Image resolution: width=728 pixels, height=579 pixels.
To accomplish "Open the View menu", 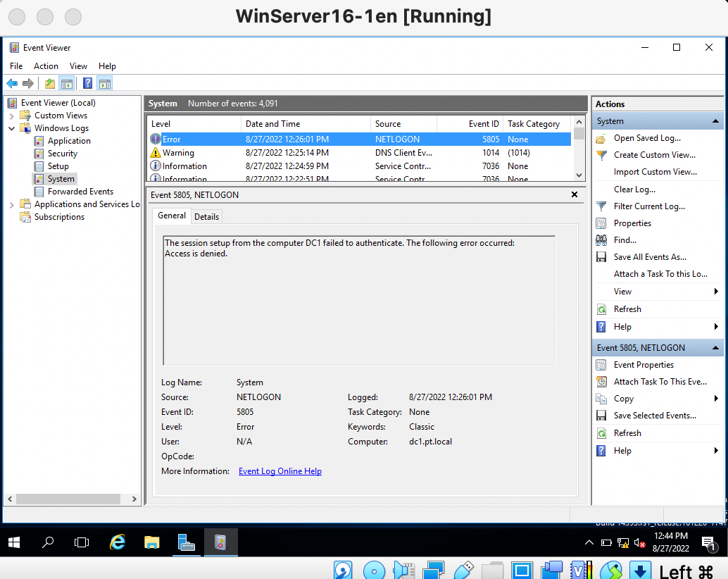I will [x=78, y=66].
